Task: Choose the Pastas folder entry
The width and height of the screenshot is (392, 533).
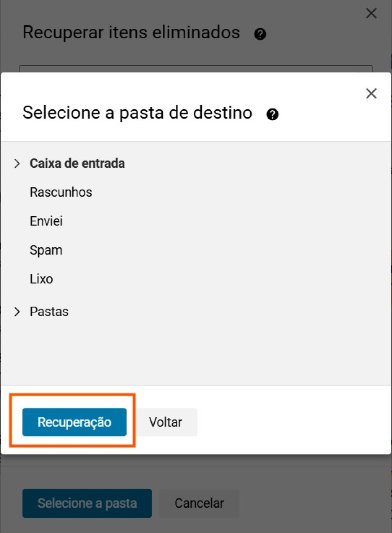Action: coord(49,312)
